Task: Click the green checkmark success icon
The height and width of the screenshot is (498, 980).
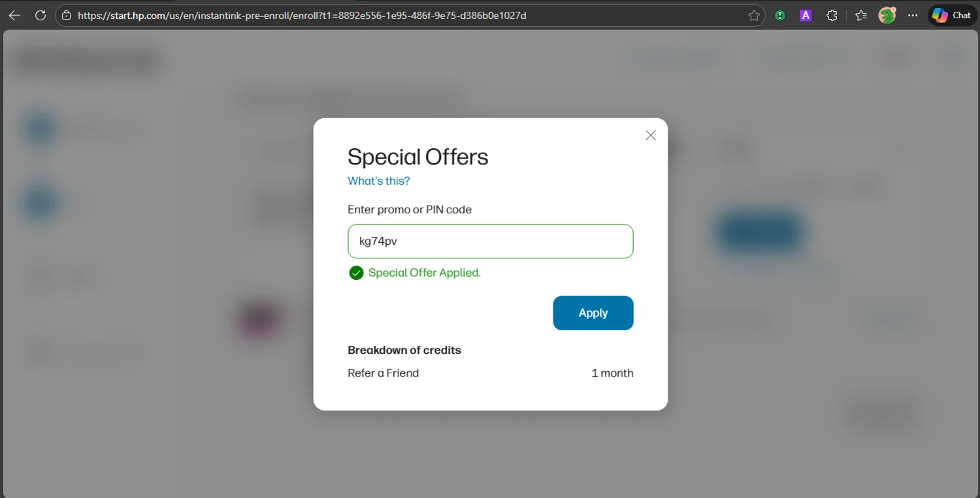Action: (356, 273)
